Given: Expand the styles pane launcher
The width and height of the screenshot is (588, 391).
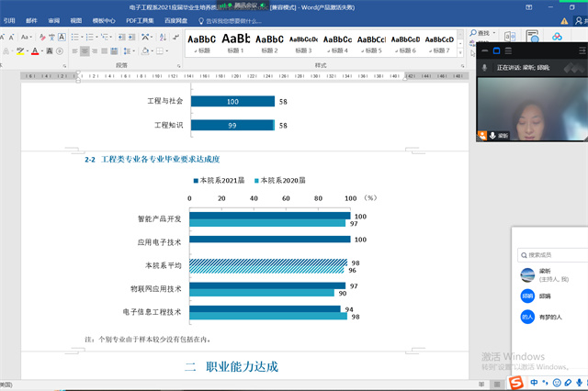Looking at the screenshot, I should (x=462, y=66).
